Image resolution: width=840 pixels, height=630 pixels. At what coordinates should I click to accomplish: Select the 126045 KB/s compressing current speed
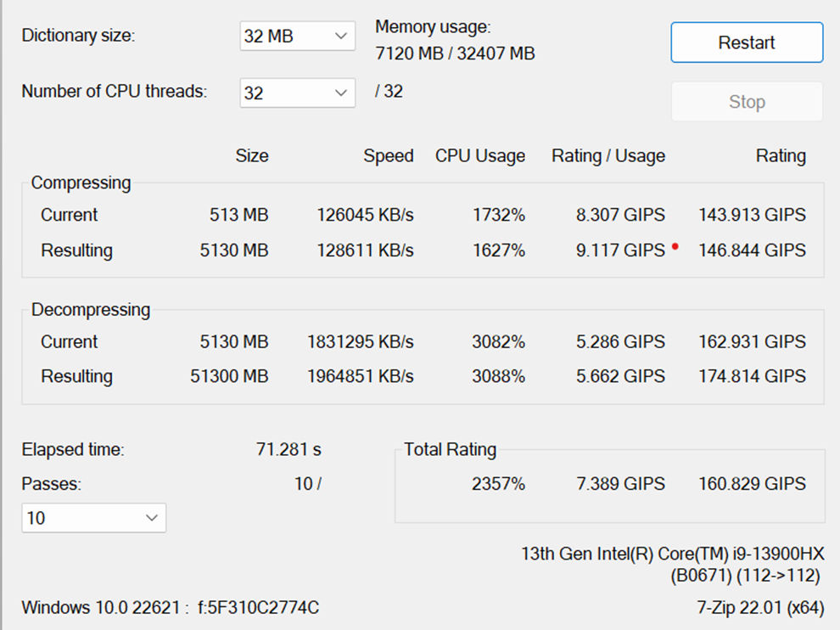pos(365,216)
